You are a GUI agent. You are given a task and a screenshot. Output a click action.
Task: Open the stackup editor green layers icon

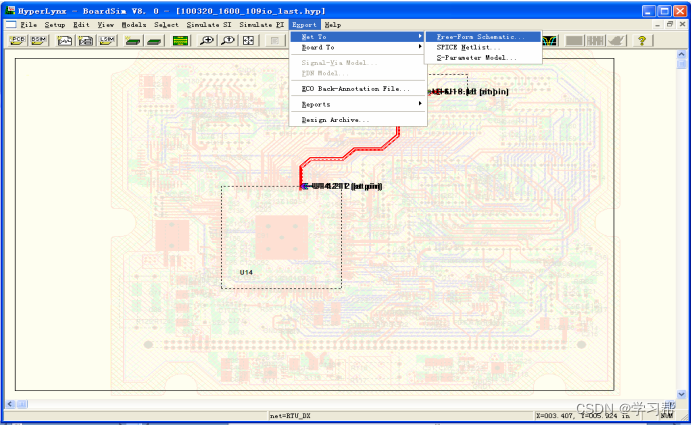point(181,41)
